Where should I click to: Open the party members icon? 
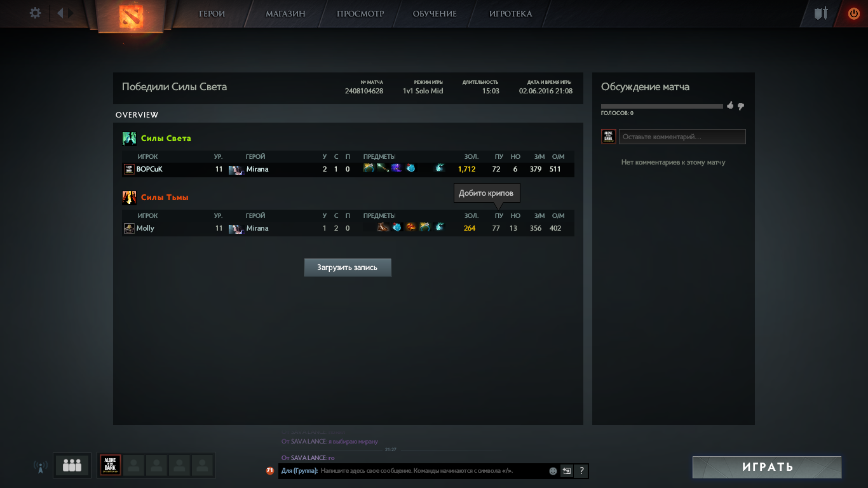[72, 466]
